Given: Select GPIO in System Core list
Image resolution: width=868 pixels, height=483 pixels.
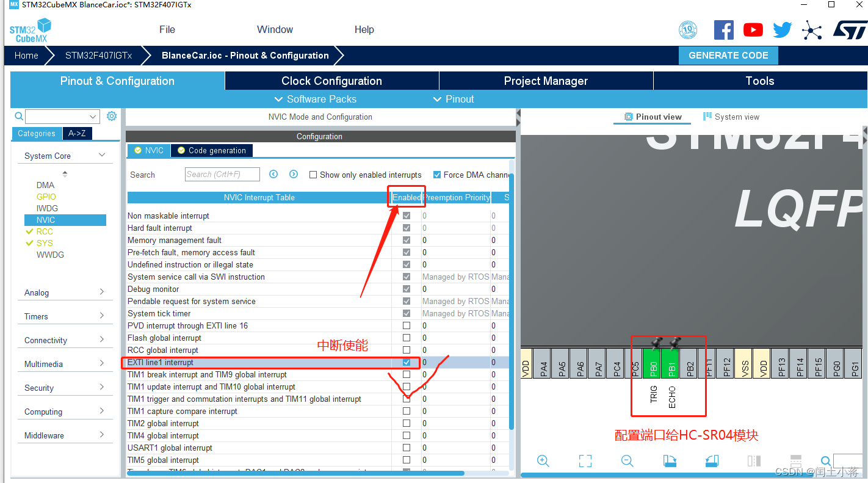Looking at the screenshot, I should click(46, 197).
